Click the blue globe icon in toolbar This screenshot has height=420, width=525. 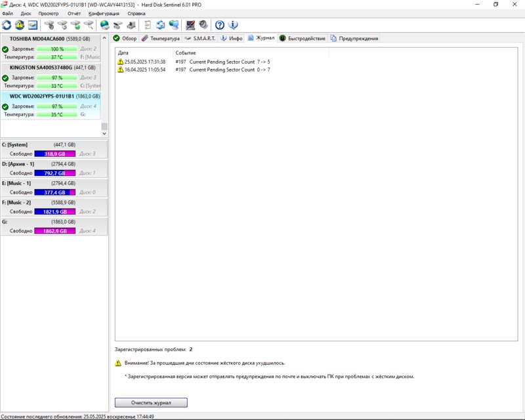(104, 25)
